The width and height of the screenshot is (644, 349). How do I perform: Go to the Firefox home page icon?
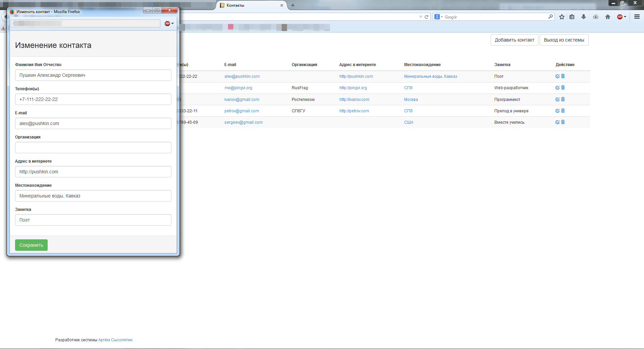point(608,17)
